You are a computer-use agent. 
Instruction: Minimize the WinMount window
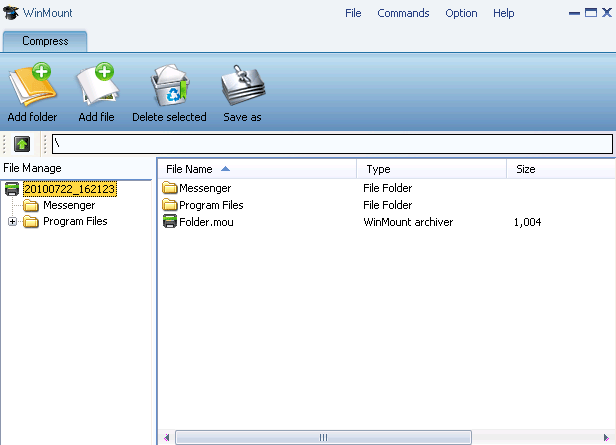(574, 13)
